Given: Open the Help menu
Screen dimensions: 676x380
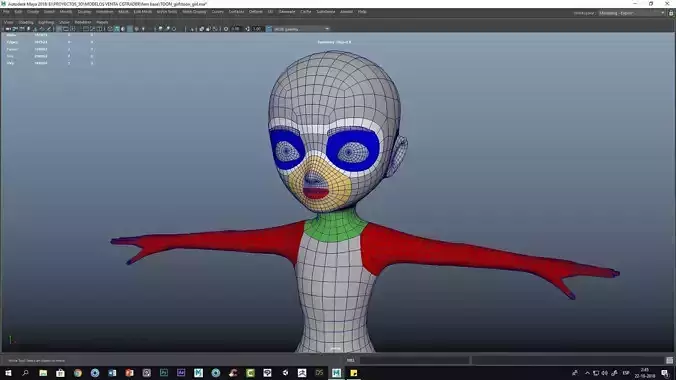Looking at the screenshot, I should pyautogui.click(x=362, y=12).
